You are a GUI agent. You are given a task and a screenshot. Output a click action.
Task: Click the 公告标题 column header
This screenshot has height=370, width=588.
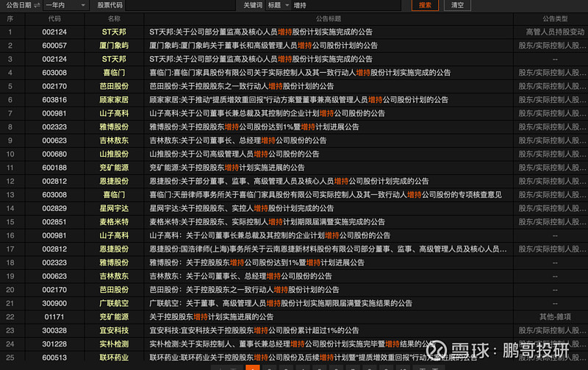tap(329, 18)
